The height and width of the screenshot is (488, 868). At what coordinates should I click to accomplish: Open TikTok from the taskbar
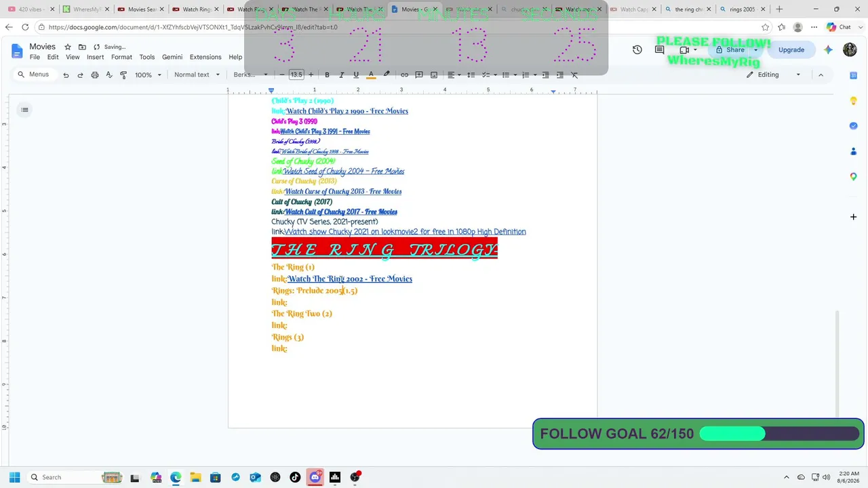295,477
